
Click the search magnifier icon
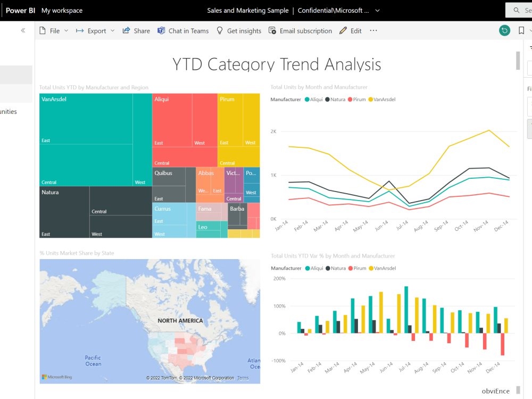(x=517, y=10)
